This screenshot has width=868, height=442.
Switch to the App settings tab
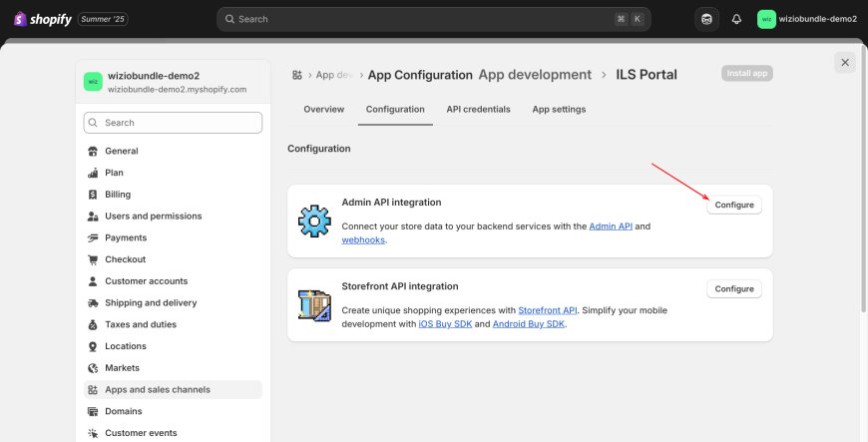(559, 109)
